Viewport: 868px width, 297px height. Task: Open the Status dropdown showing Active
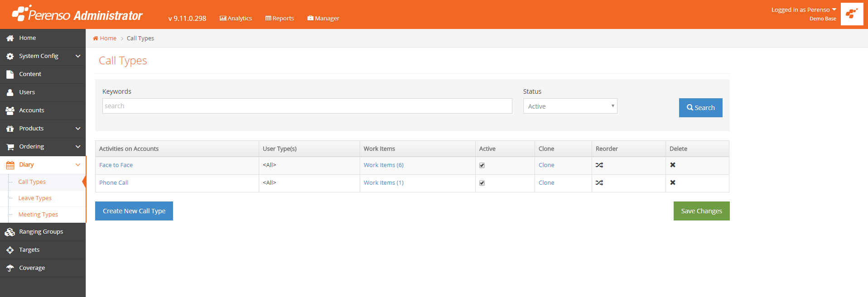[570, 106]
